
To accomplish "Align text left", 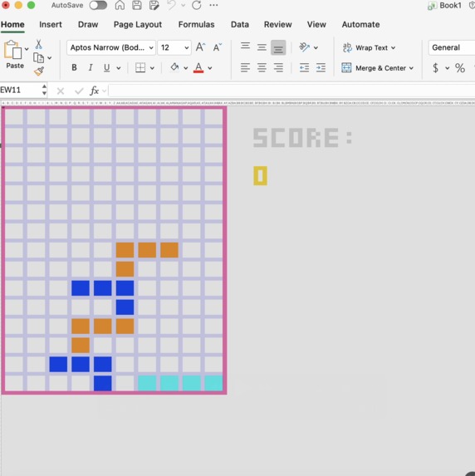I will pos(245,67).
